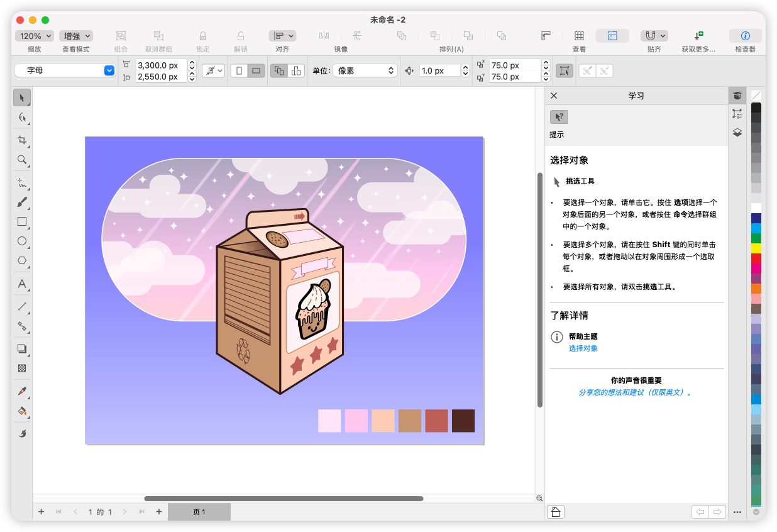
Task: Open the 选择对象 help topic link
Action: click(x=583, y=348)
